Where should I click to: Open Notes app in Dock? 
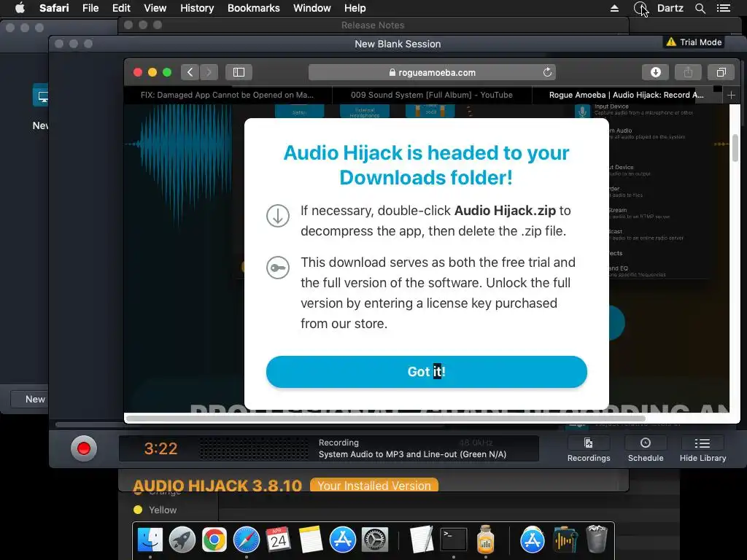coord(311,540)
